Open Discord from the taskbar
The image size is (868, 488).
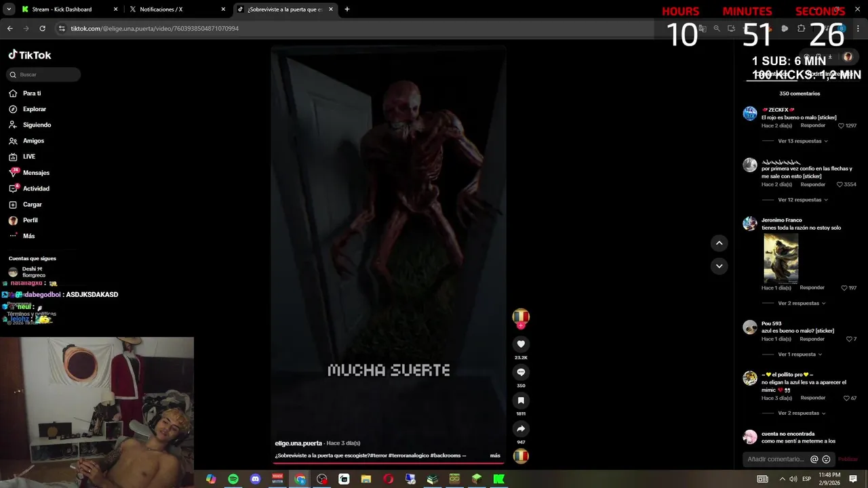pos(255,479)
